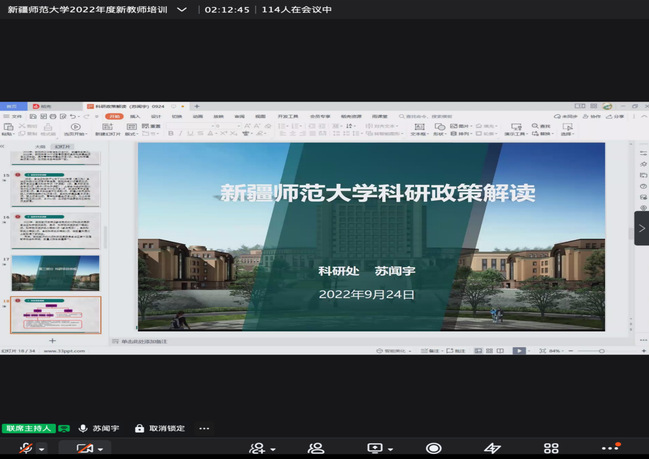The width and height of the screenshot is (649, 459).
Task: Unmute the microphone in meeting toolbar
Action: pos(22,449)
